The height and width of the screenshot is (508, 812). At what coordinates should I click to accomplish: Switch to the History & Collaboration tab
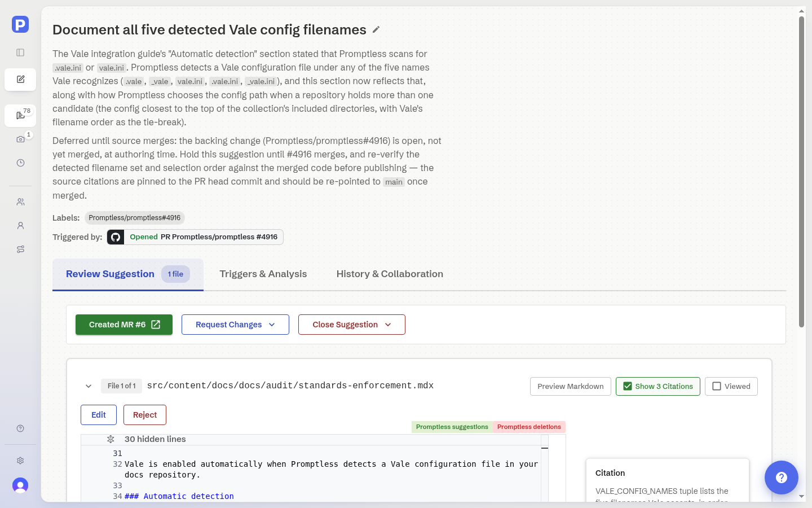pos(390,274)
